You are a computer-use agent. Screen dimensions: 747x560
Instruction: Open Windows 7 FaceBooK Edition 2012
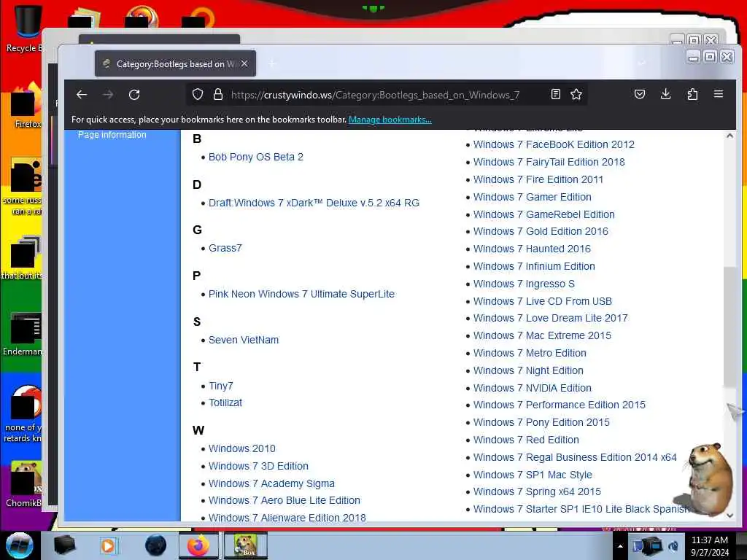click(554, 144)
